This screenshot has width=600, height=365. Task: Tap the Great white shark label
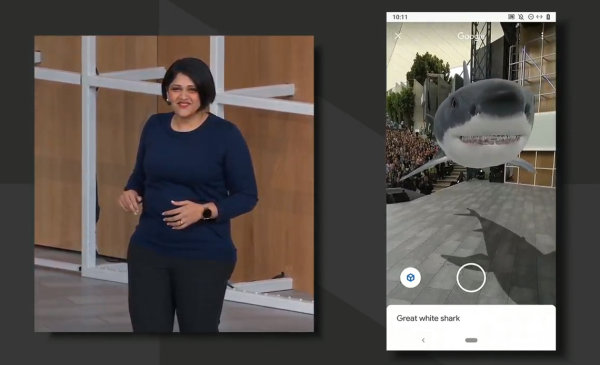(428, 318)
